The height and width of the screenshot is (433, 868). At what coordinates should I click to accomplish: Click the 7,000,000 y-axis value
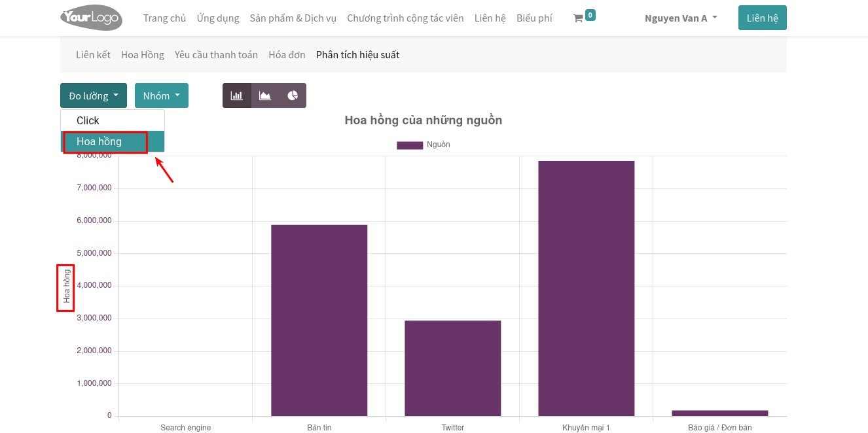click(94, 188)
